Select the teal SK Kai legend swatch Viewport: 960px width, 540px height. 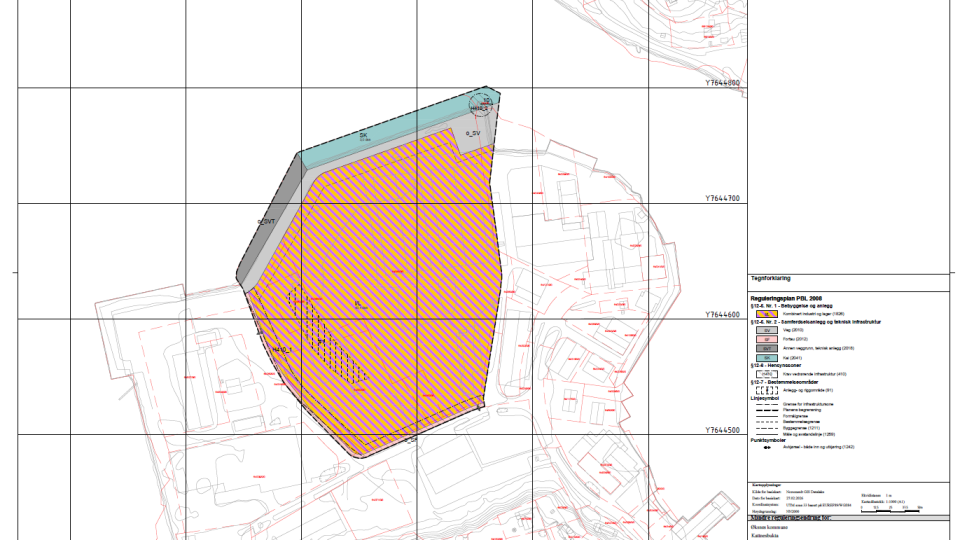click(766, 357)
